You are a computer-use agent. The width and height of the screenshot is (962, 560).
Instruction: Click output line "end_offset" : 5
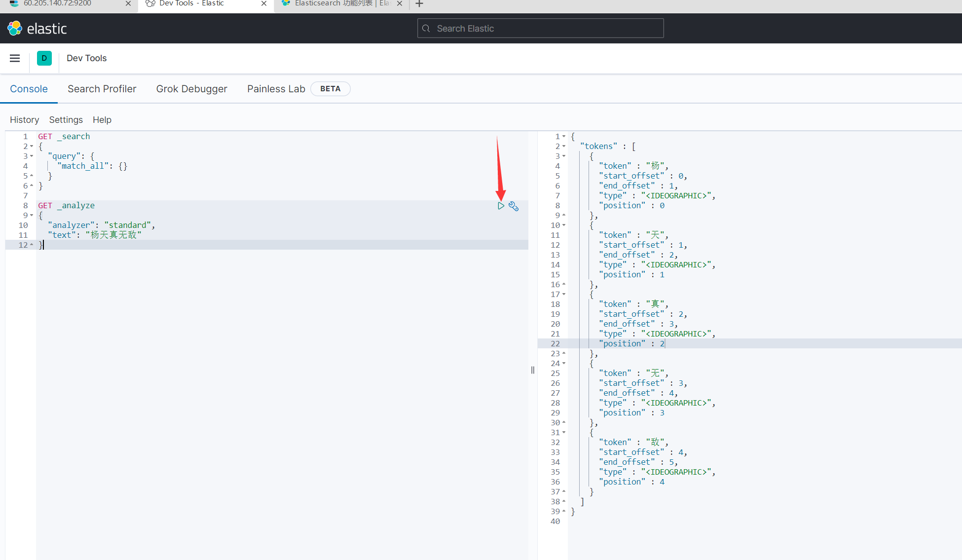638,462
